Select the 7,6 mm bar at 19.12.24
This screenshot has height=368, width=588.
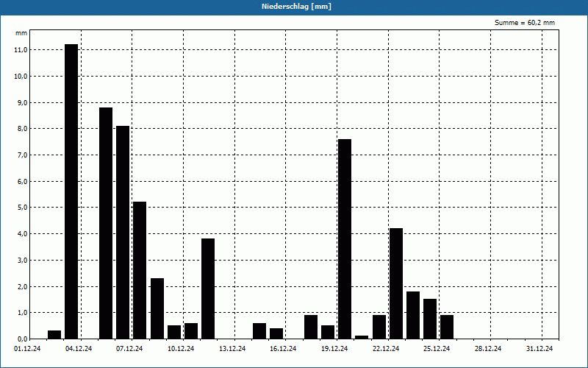point(345,239)
